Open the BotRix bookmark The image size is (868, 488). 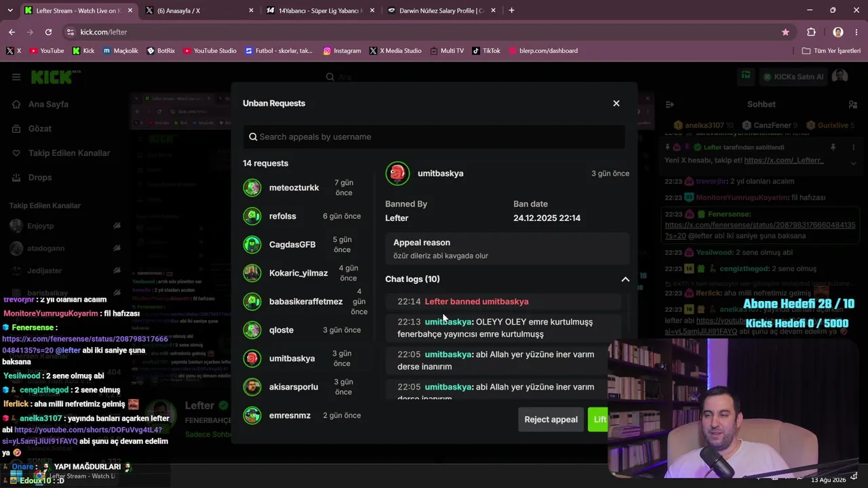(x=161, y=51)
